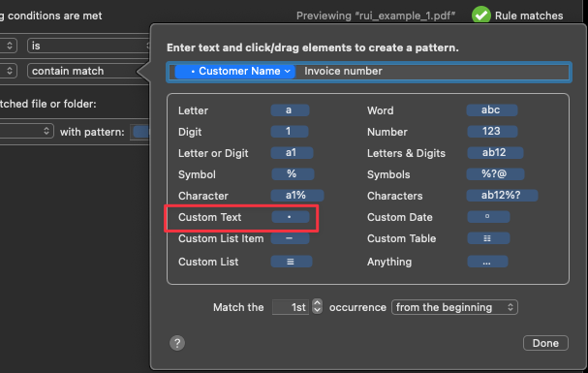
Task: Select the Custom Text dot token
Action: 291,217
